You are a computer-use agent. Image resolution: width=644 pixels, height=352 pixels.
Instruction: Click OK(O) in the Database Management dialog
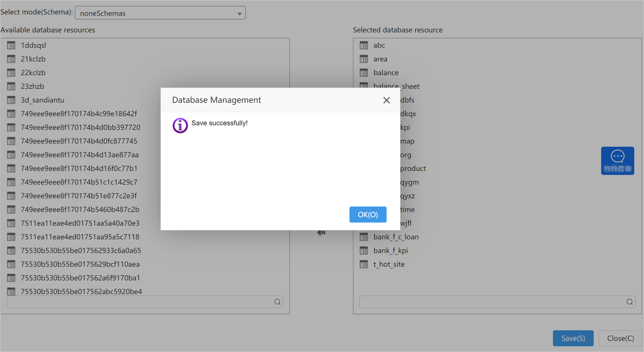[368, 214]
